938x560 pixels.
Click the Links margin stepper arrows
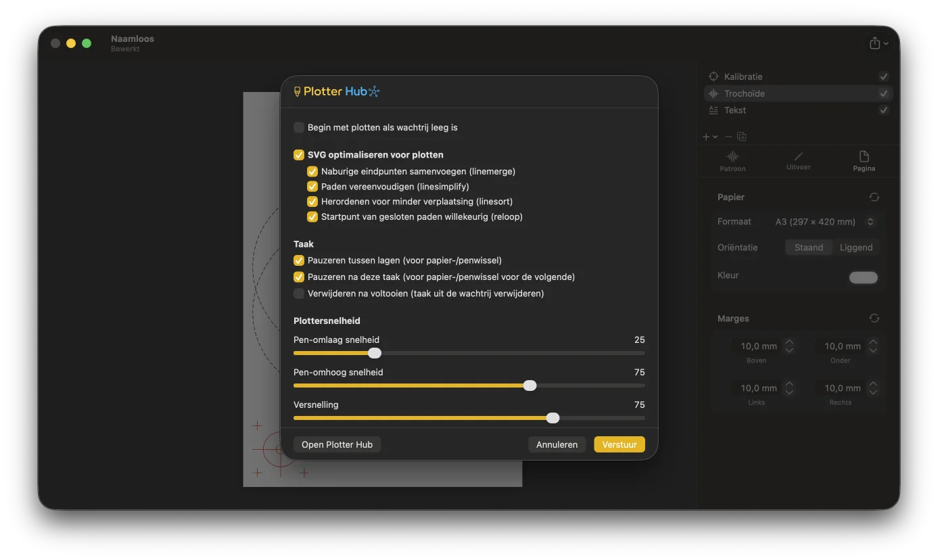click(x=789, y=388)
